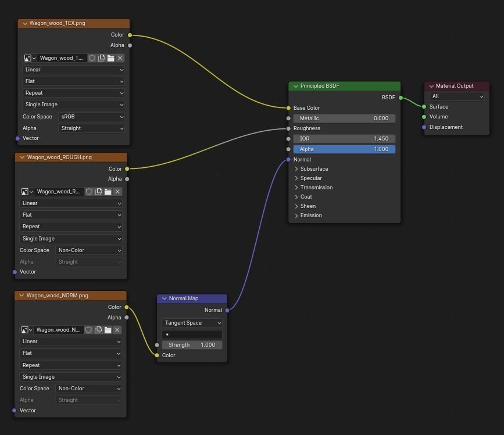Click image name field on Wagon_wood_TEX node
The width and height of the screenshot is (504, 435).
pyautogui.click(x=62, y=58)
